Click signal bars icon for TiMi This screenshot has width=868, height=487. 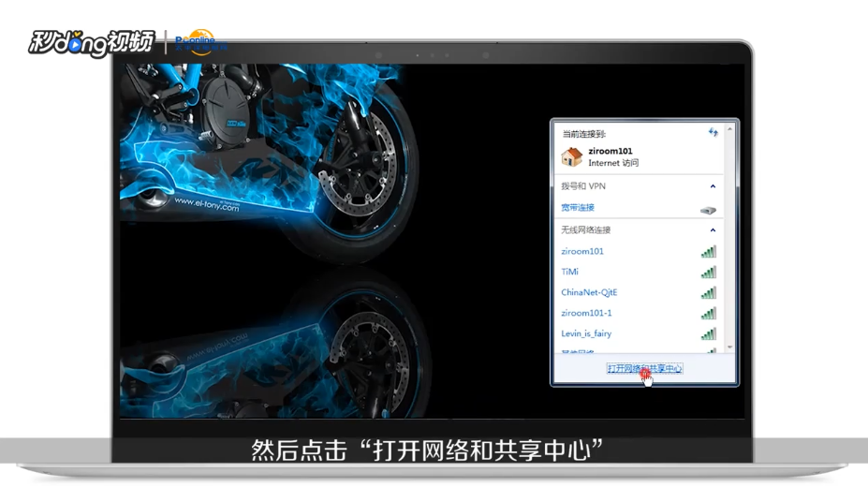(709, 273)
